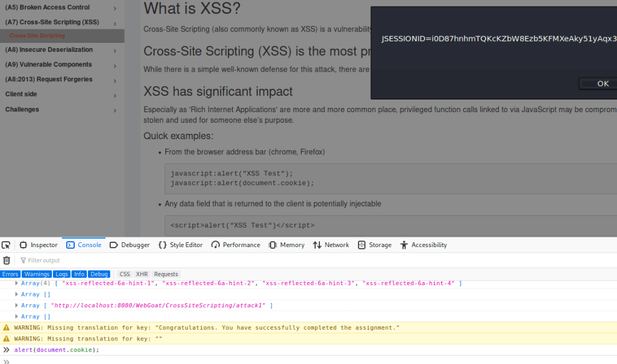This screenshot has width=617, height=364.
Task: Toggle the XHR filter
Action: 142,274
